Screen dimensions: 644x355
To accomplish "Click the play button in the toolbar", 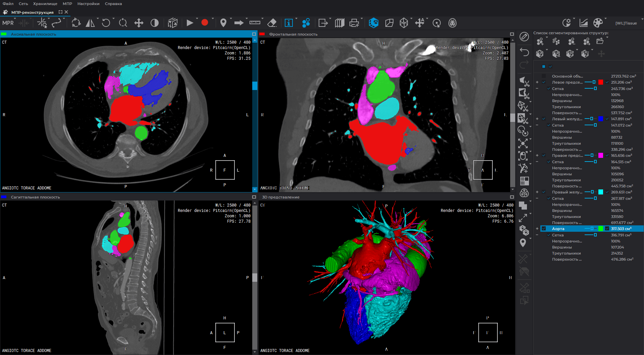I will pyautogui.click(x=190, y=23).
